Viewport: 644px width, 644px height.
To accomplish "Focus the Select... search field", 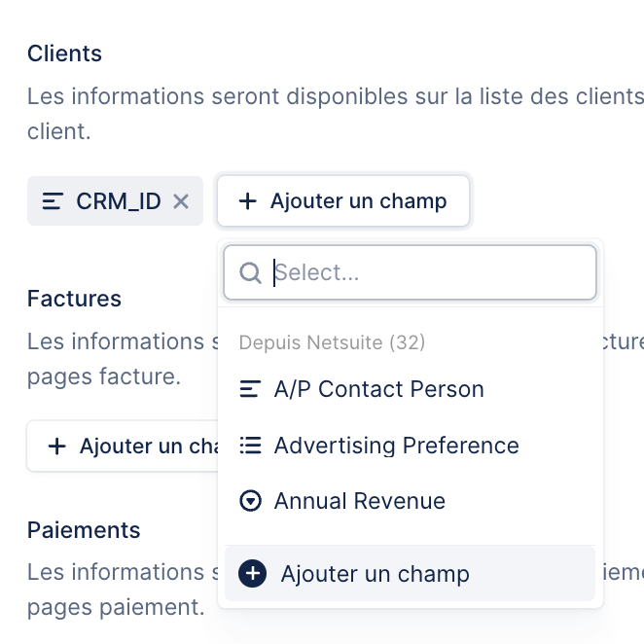I will click(x=410, y=272).
